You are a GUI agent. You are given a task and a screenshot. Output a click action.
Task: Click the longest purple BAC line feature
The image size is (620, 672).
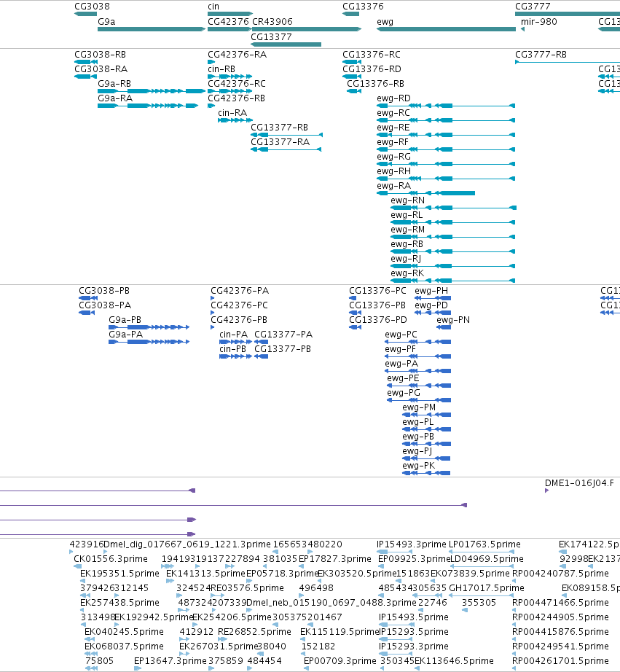[234, 505]
